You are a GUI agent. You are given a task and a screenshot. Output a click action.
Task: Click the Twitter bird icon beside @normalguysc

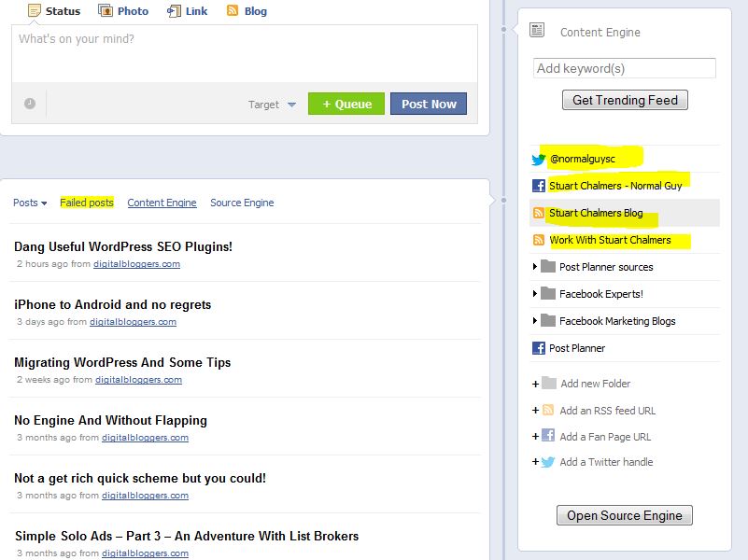click(x=539, y=160)
